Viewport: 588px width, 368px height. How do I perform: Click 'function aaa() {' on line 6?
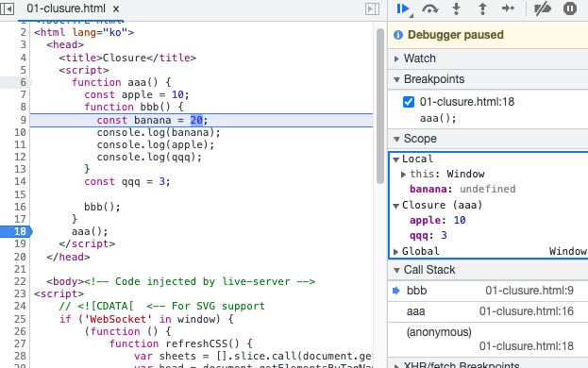coord(121,82)
